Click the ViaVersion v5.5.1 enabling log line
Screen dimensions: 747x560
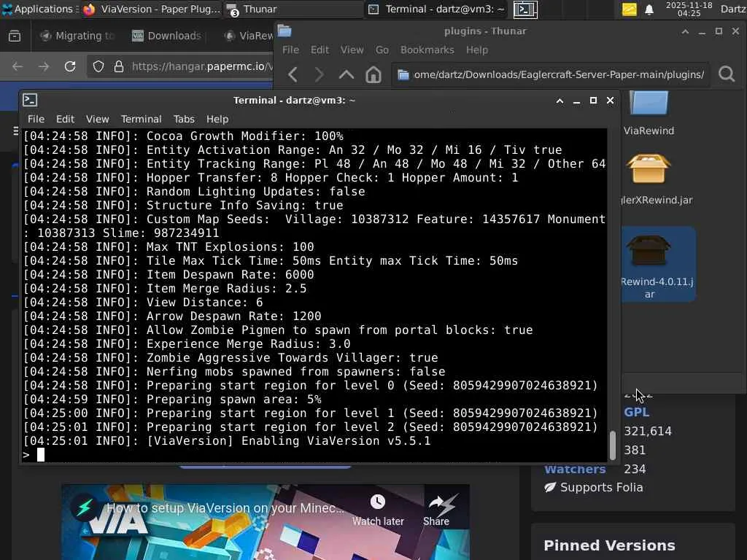228,441
